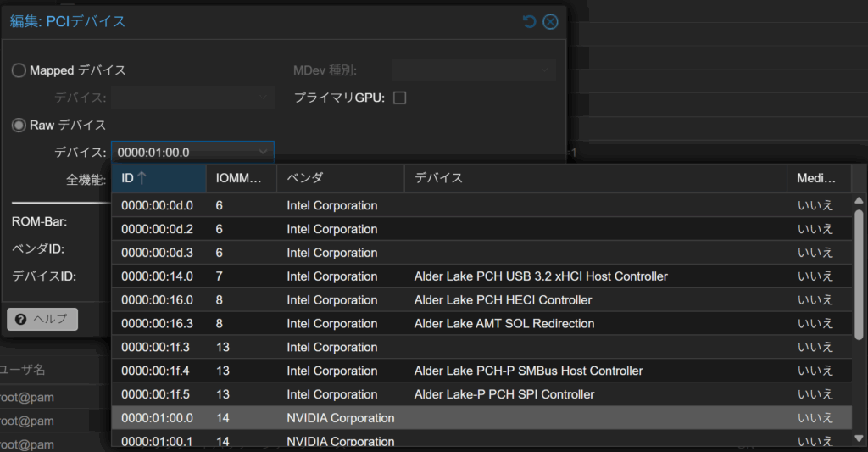Click the Mediated devices column header
Screen dimensions: 868x452
coord(818,178)
